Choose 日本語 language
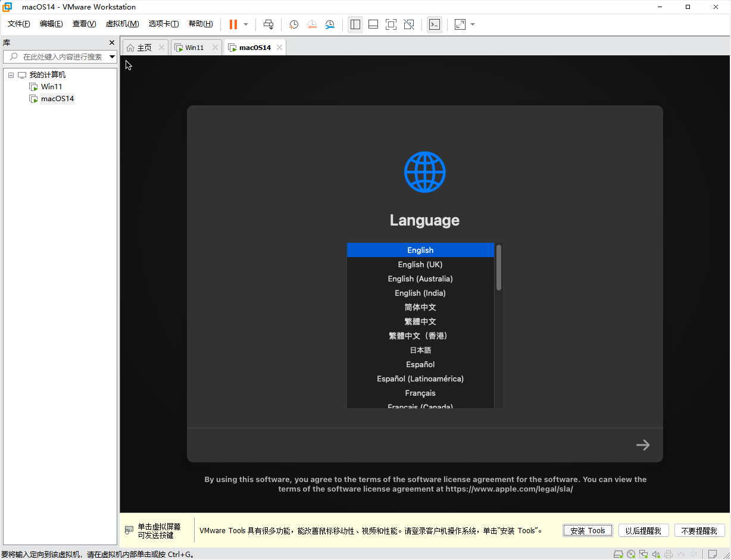 coord(420,350)
